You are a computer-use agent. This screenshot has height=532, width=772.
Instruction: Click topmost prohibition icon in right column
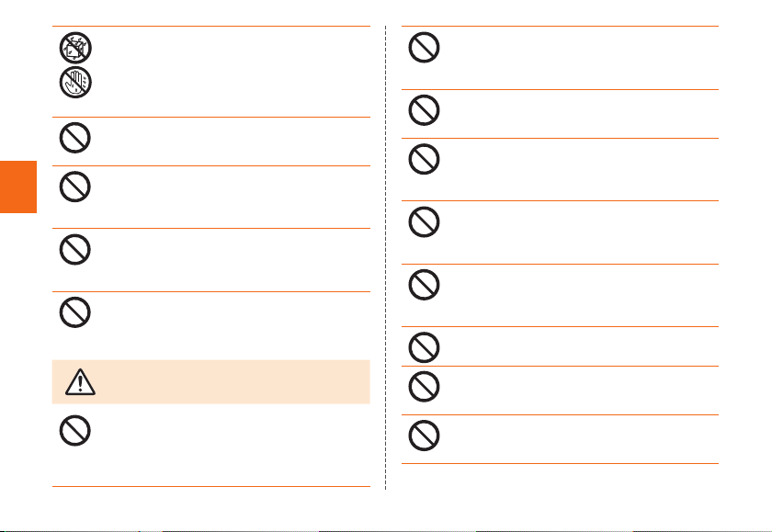point(424,47)
